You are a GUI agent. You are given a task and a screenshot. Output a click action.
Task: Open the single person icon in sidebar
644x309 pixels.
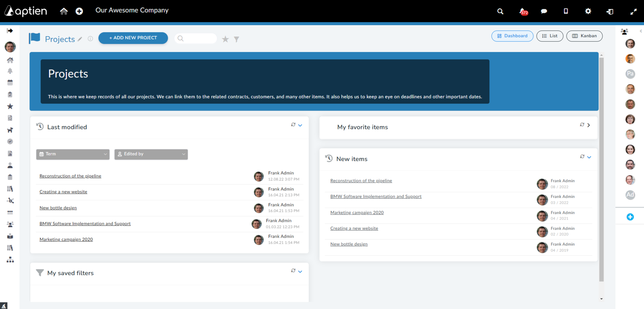coord(10,165)
